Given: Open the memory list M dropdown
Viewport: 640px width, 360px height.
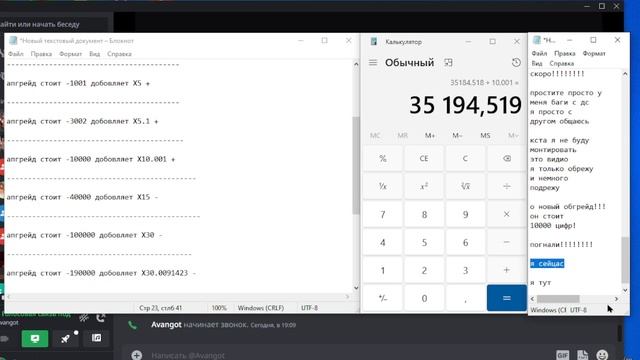Looking at the screenshot, I should (x=513, y=135).
